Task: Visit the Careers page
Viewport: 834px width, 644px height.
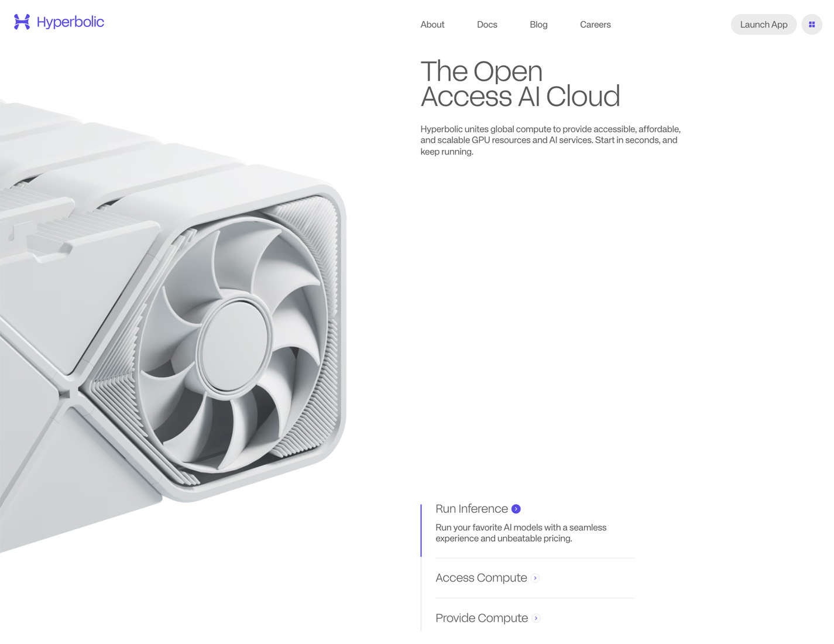Action: [595, 25]
